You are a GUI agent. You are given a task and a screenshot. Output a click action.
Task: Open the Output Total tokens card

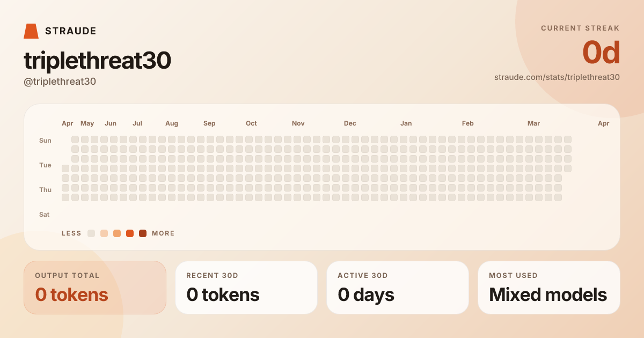pos(95,288)
